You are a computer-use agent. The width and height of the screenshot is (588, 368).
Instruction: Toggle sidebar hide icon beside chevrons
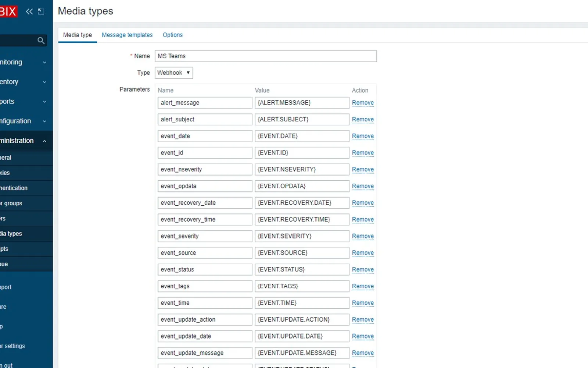tap(41, 11)
